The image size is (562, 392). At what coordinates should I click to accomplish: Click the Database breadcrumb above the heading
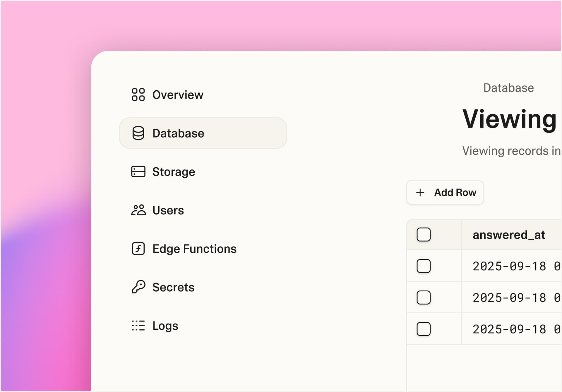pyautogui.click(x=508, y=88)
